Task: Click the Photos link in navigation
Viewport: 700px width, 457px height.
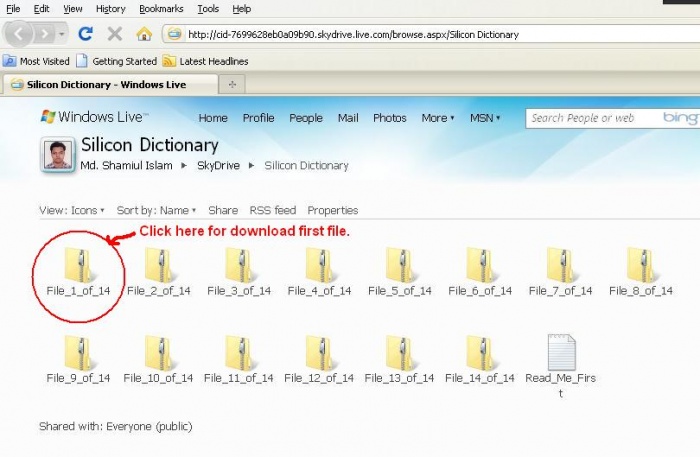Action: [x=389, y=118]
